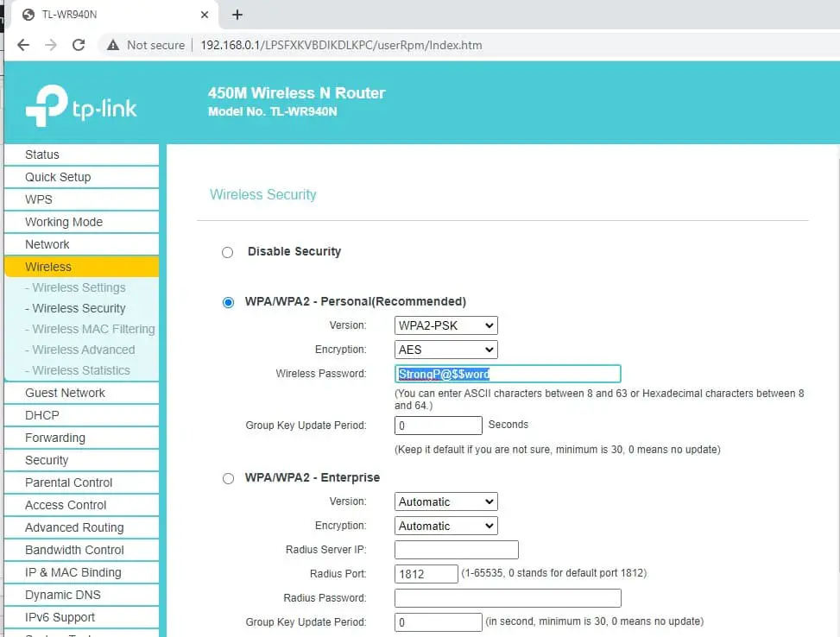Click the Wireless Password field
840x637 pixels.
(508, 374)
